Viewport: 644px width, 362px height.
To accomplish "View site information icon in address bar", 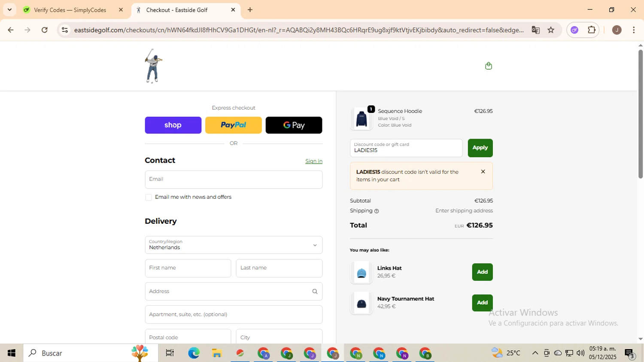I will pyautogui.click(x=65, y=30).
